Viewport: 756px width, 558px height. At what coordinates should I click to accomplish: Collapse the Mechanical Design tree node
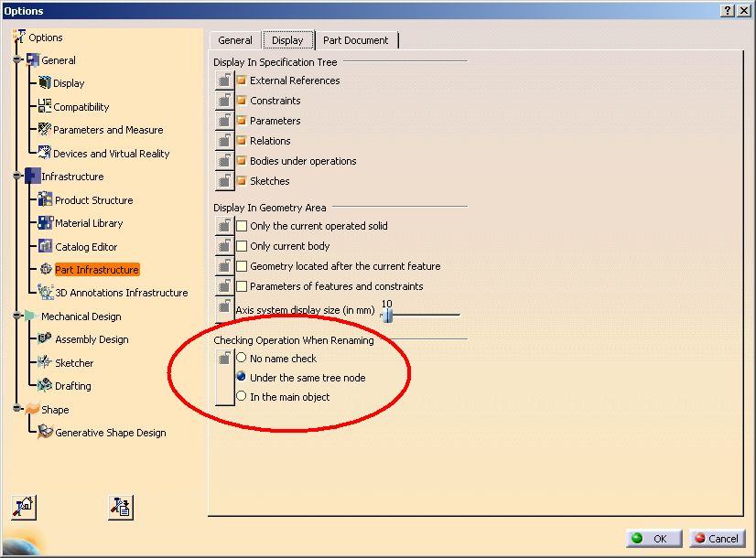click(x=17, y=316)
